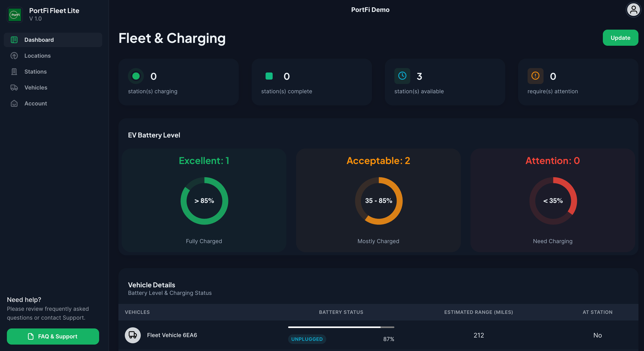Click the stations available clock icon
Viewport: 644px width, 351px height.
click(402, 76)
